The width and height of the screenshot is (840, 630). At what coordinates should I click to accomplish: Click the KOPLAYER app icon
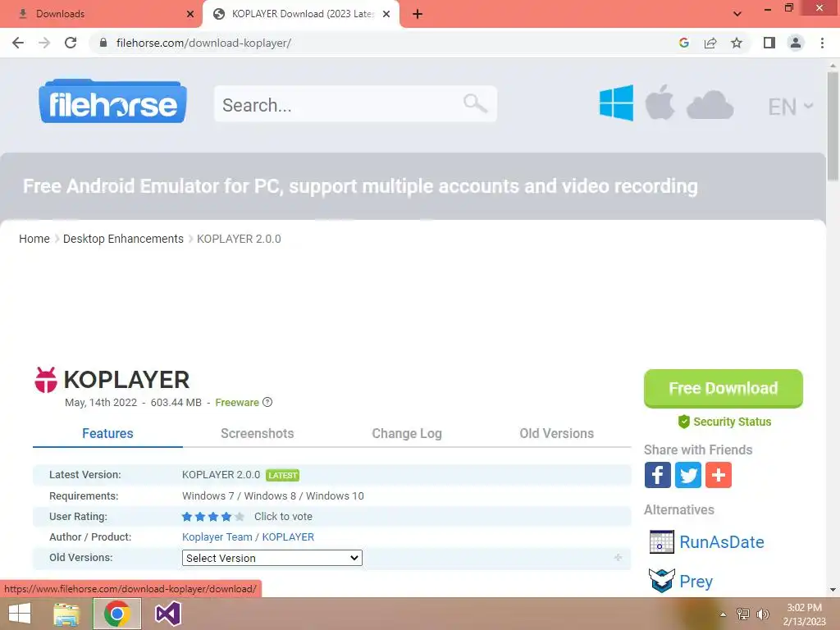coord(46,380)
